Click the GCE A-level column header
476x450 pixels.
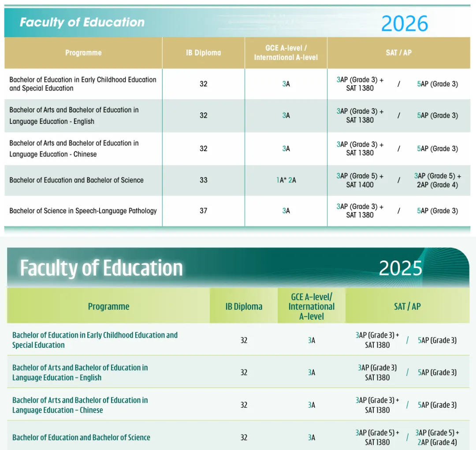click(x=286, y=52)
